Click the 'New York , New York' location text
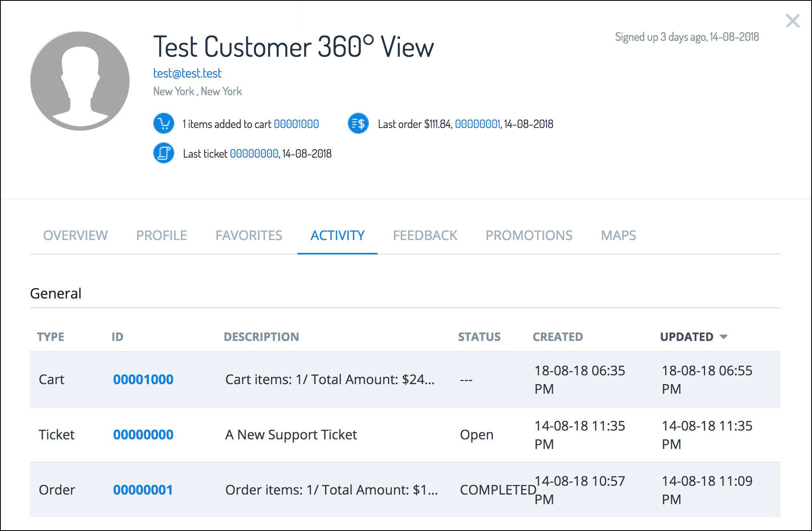Image resolution: width=812 pixels, height=531 pixels. click(197, 91)
